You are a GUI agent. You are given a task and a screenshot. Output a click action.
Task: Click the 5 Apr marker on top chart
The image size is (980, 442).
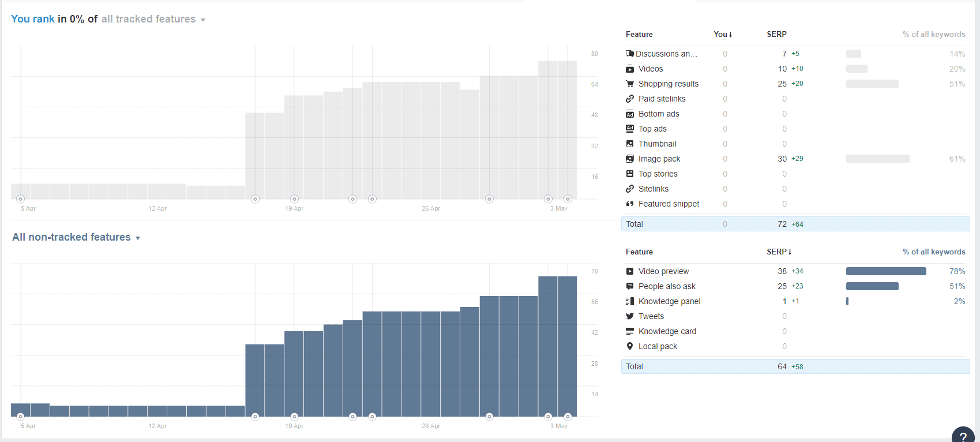(x=20, y=199)
